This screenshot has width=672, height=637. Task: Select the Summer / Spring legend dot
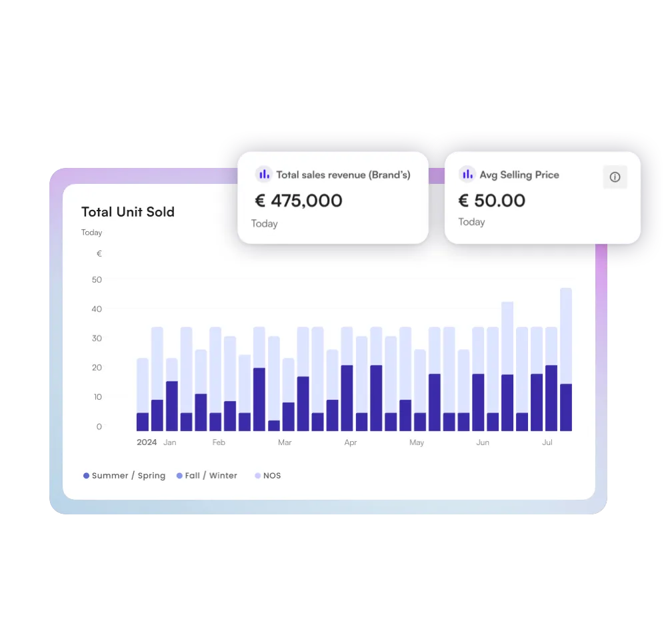coord(85,475)
